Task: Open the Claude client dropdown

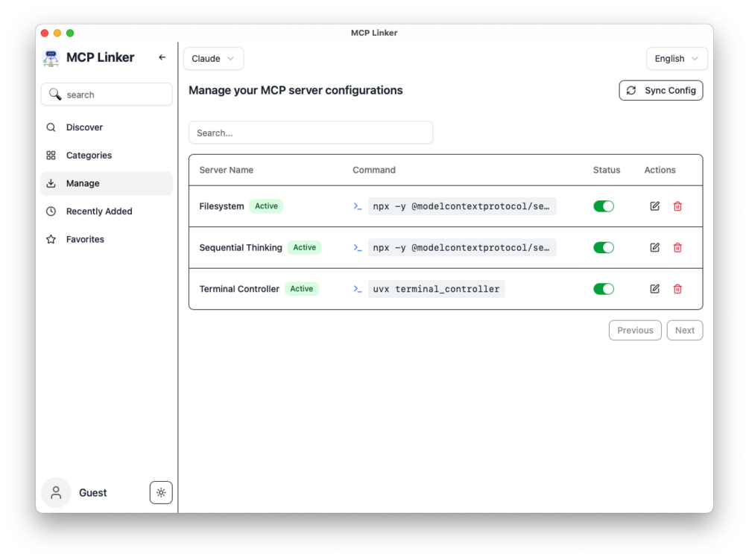Action: (x=213, y=58)
